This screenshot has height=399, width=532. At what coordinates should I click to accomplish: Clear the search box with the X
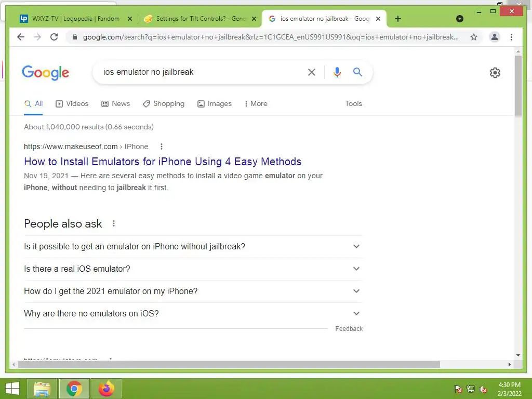click(312, 72)
